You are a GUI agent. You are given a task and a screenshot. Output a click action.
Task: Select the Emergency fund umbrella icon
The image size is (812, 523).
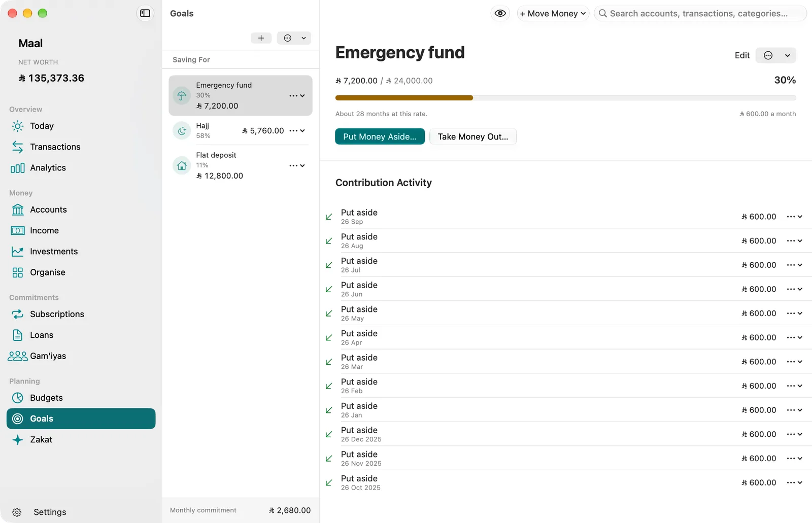(x=182, y=95)
